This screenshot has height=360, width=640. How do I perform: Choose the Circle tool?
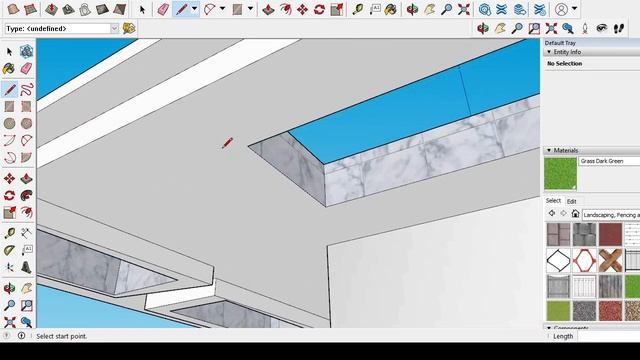click(9, 123)
